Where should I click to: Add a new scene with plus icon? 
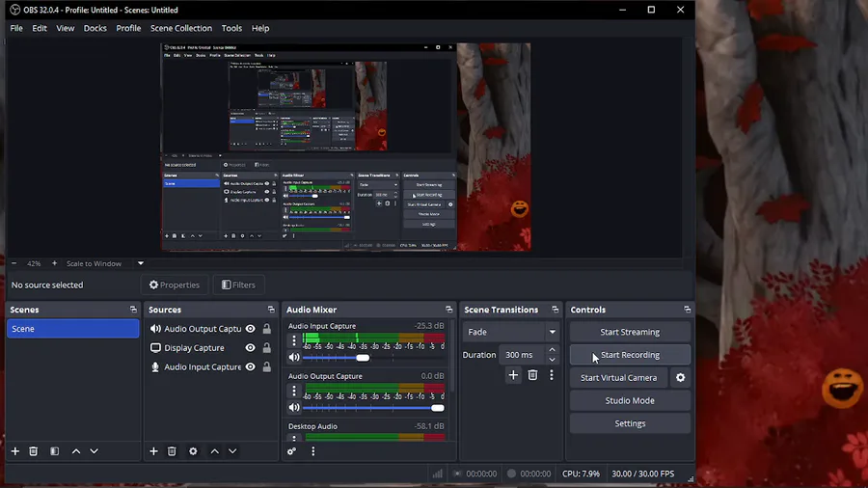pyautogui.click(x=14, y=451)
